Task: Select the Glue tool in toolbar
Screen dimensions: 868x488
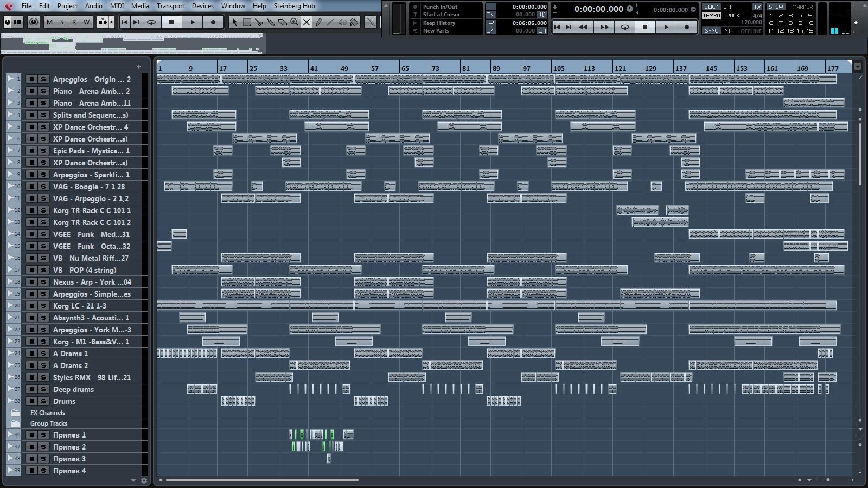Action: (271, 22)
